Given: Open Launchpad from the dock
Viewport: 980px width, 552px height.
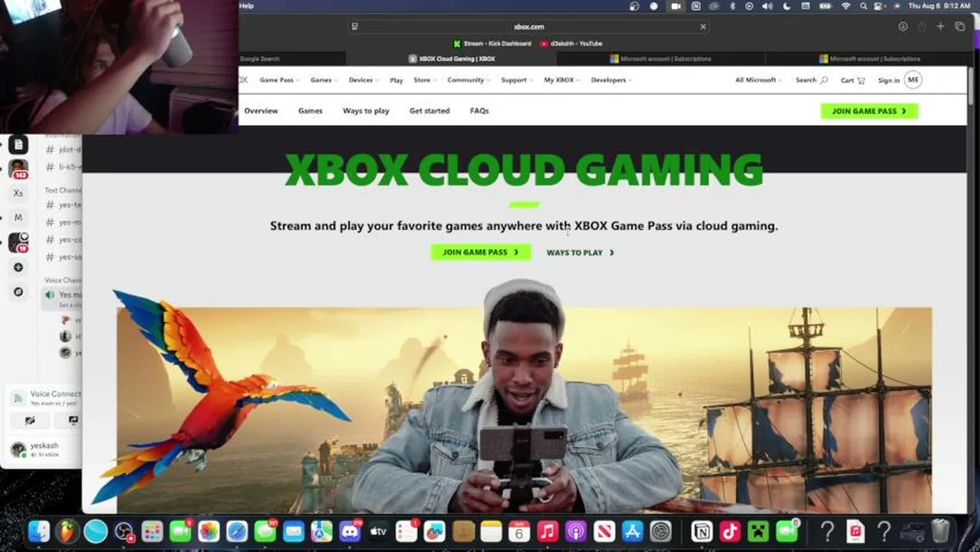Looking at the screenshot, I should point(152,531).
